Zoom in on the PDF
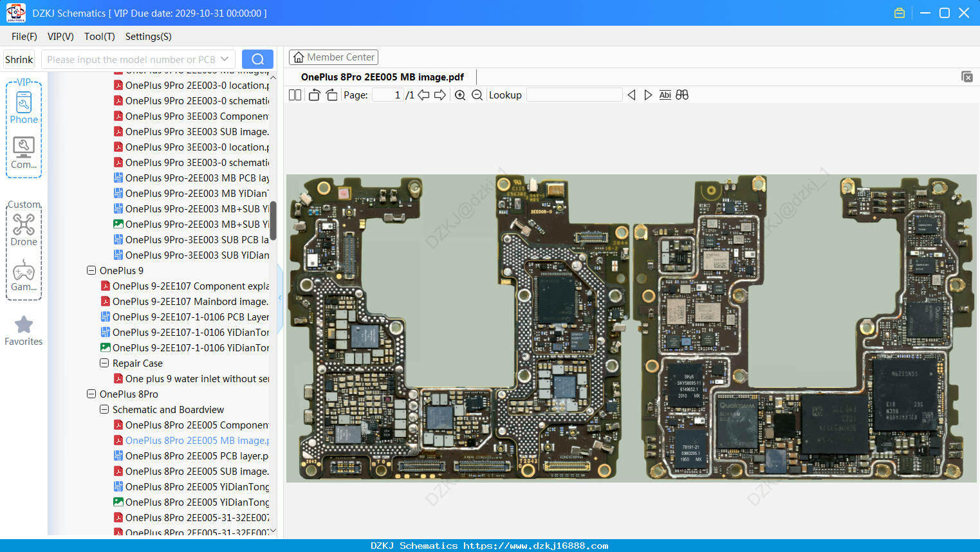Viewport: 980px width, 552px height. [460, 95]
